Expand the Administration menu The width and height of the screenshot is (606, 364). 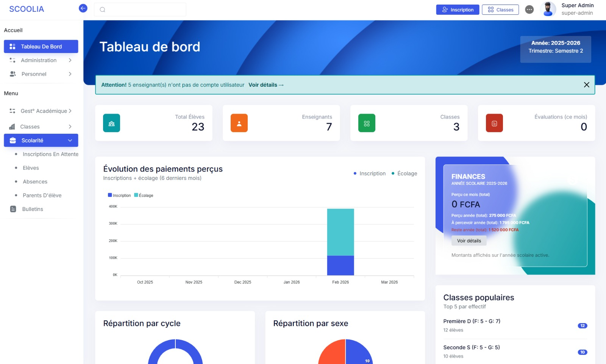[39, 60]
